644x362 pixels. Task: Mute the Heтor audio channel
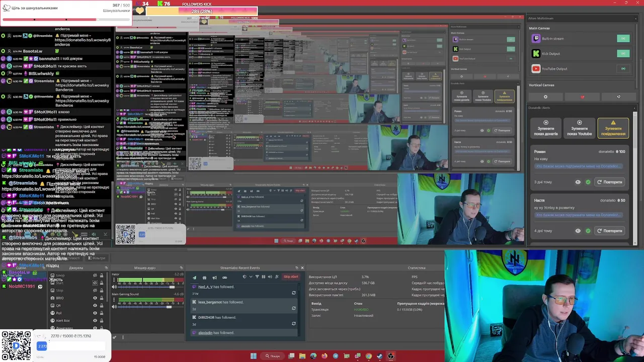click(x=114, y=287)
